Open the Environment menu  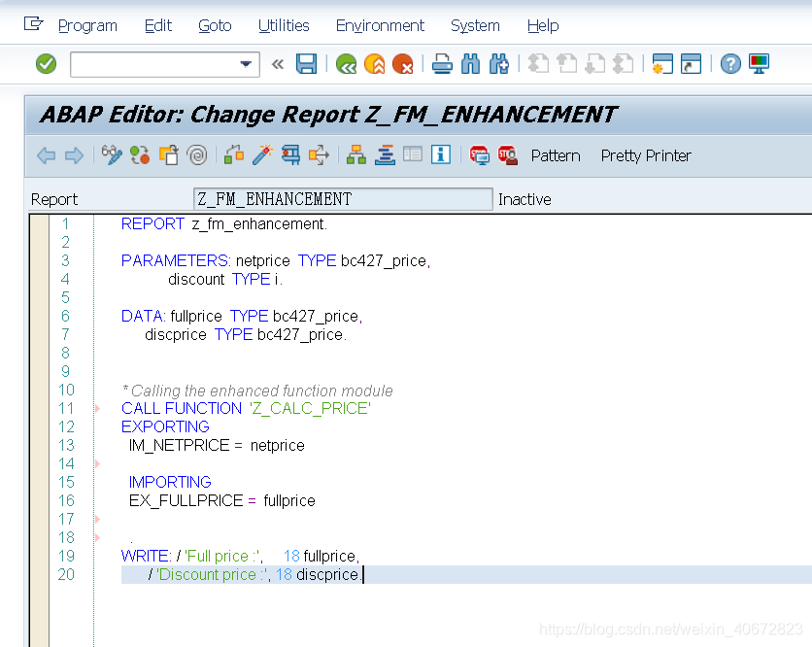click(380, 25)
